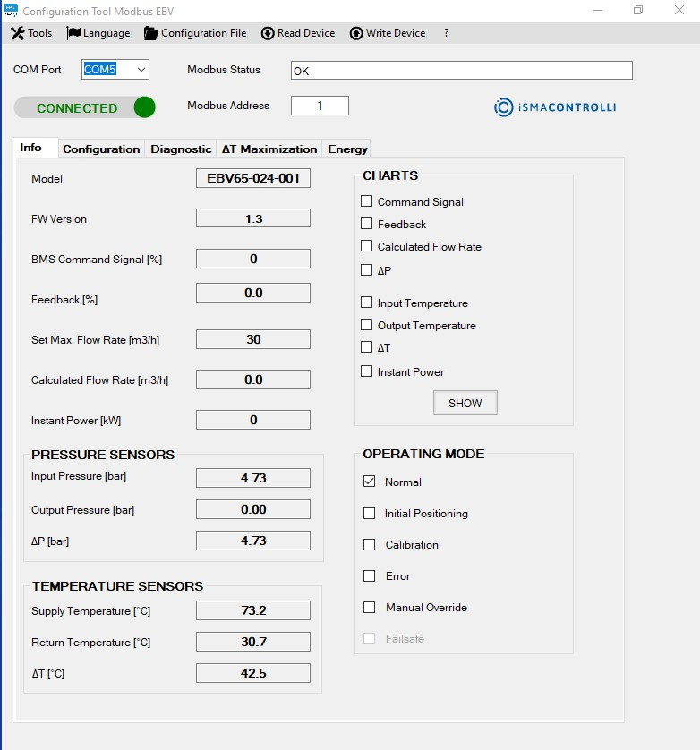Click the Read Device download arrow icon
The image size is (700, 750).
click(x=268, y=33)
